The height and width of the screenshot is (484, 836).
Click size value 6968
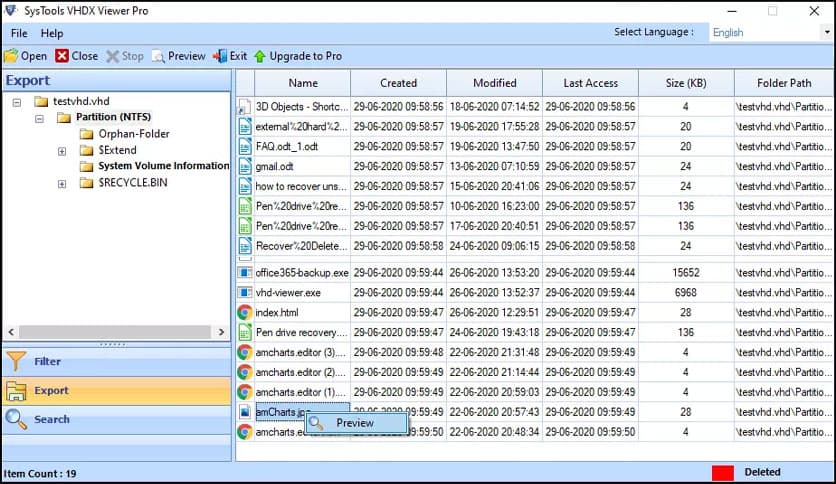click(686, 293)
